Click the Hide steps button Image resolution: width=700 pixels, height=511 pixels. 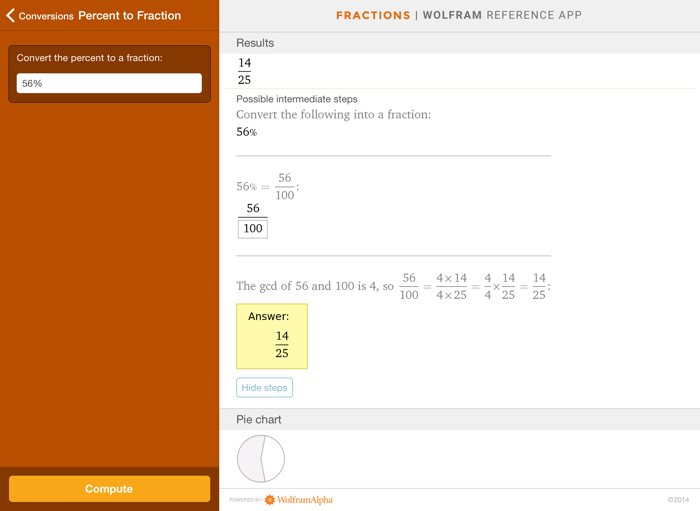[264, 387]
